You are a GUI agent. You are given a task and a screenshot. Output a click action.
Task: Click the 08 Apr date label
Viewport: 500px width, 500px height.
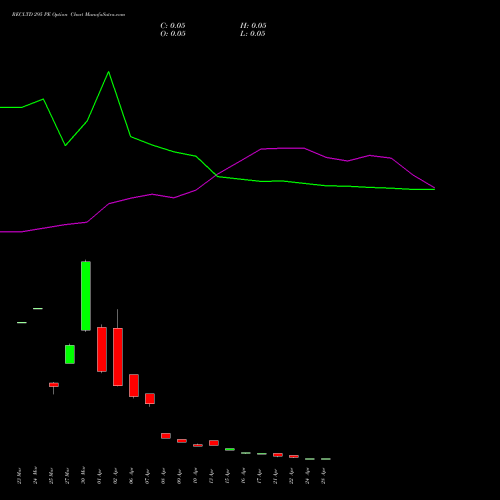click(x=163, y=476)
